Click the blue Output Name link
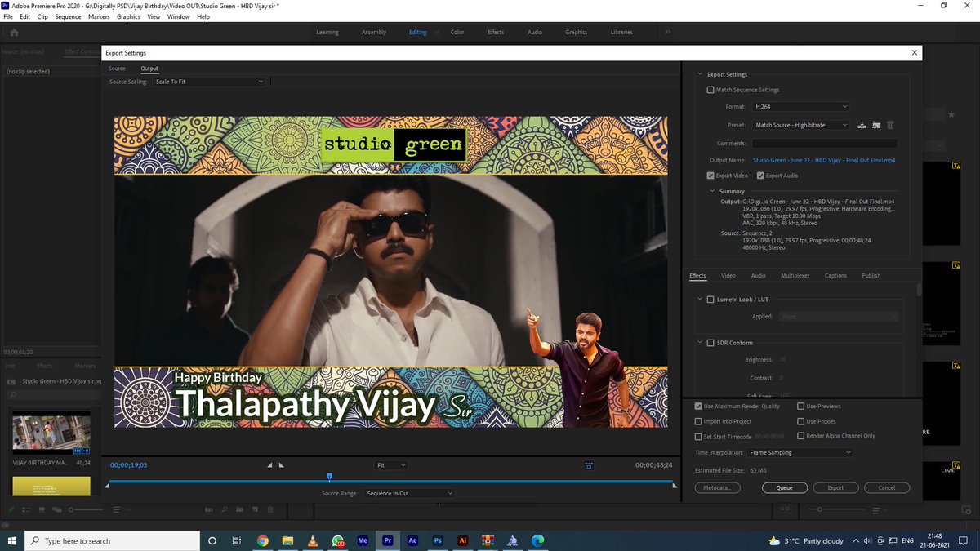The height and width of the screenshot is (551, 980). point(824,160)
